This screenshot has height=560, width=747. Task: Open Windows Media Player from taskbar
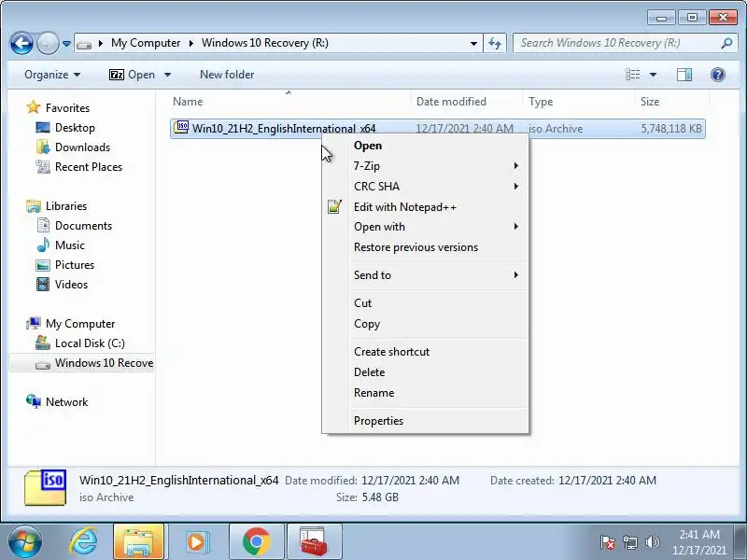coord(196,542)
